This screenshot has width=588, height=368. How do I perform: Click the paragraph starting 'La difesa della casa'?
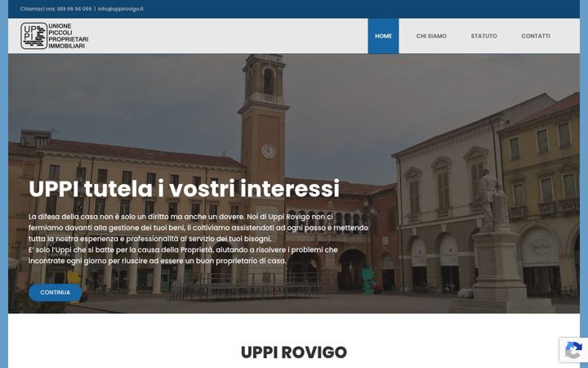click(x=198, y=239)
